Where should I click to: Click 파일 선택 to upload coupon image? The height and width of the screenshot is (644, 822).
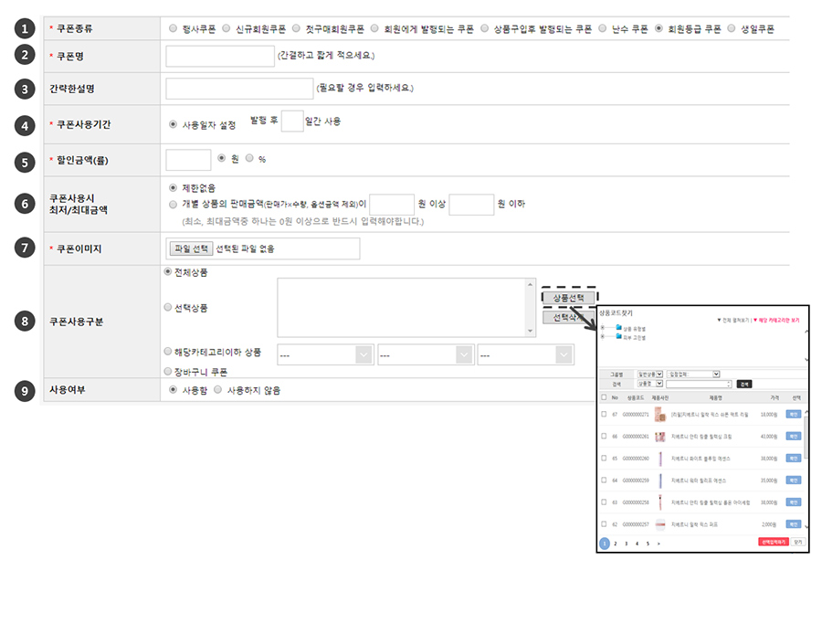click(191, 248)
